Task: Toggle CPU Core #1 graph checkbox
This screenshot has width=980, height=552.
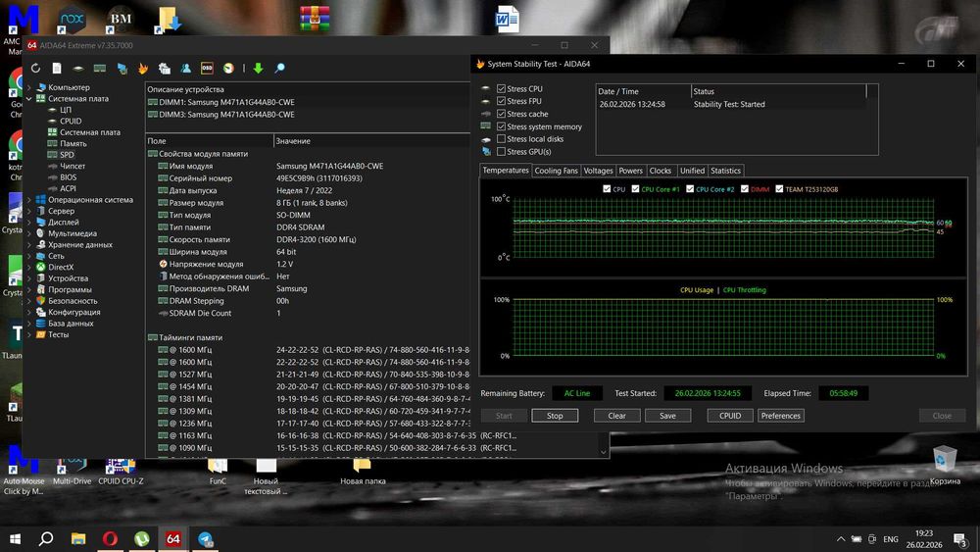Action: pos(635,189)
